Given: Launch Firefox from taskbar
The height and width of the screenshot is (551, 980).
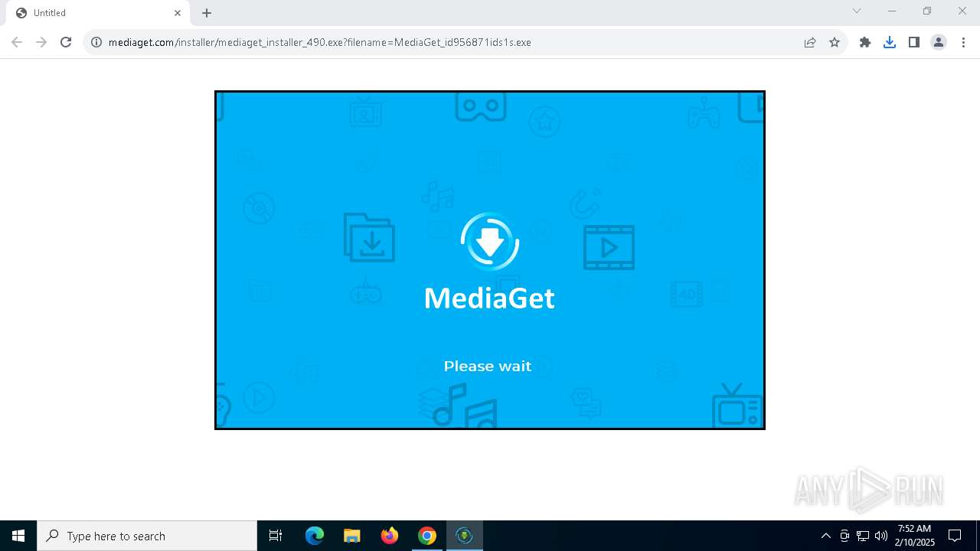Looking at the screenshot, I should pyautogui.click(x=390, y=536).
